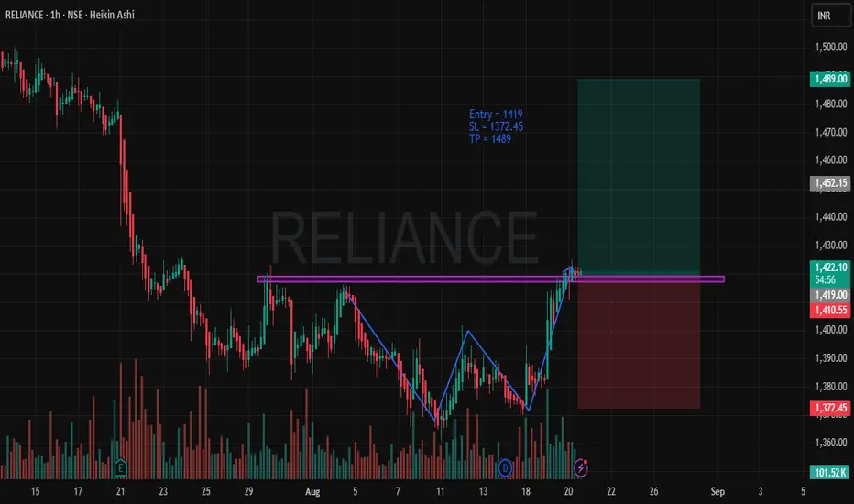Click the 1,419.00 entry price label
Viewport: 854px width, 504px height.
coord(830,295)
